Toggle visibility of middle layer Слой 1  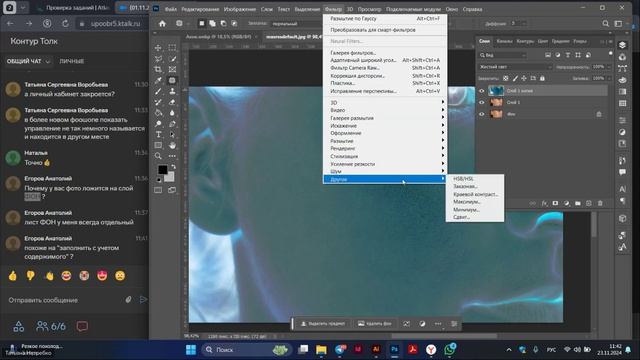(482, 102)
